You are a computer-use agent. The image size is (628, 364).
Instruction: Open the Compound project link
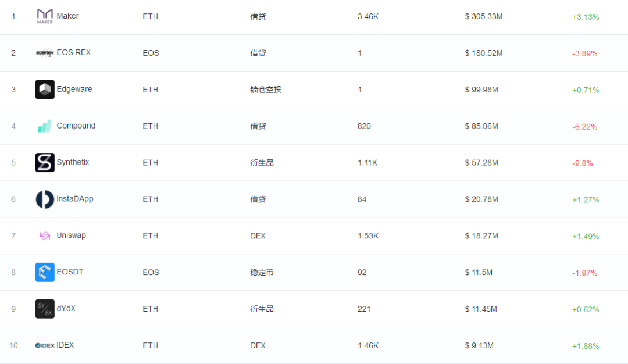pyautogui.click(x=76, y=126)
